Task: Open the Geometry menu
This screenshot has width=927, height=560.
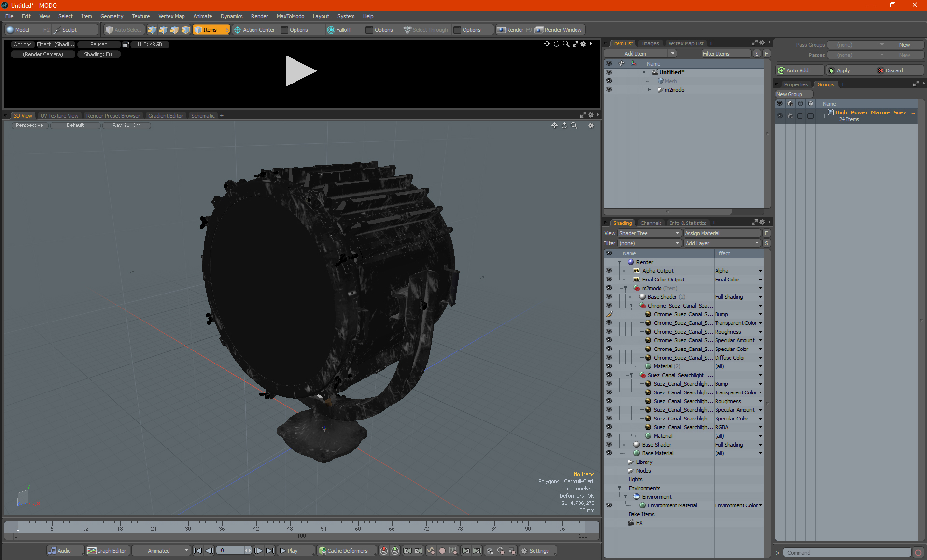Action: [112, 16]
